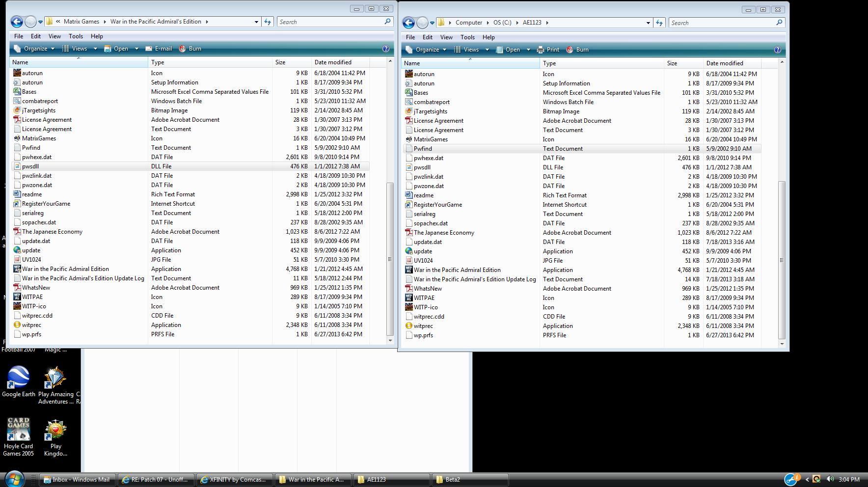Click Back arrow in left Explorer window

17,22
